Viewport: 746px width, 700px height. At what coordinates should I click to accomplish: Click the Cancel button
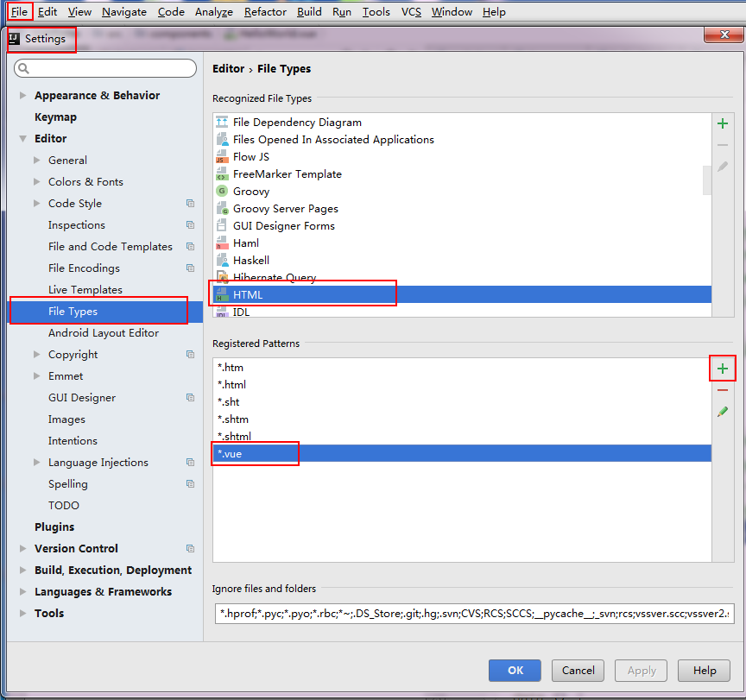578,671
